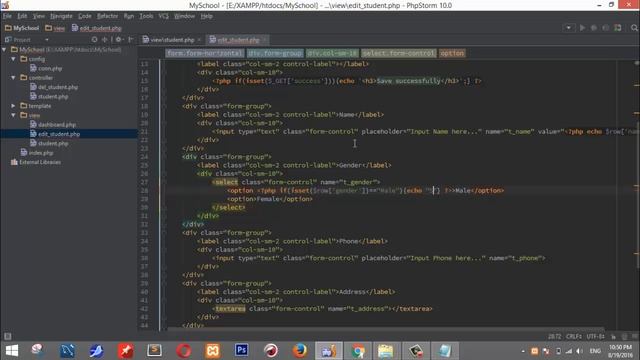640x360 pixels.
Task: Collapse the config folder
Action: click(13, 59)
